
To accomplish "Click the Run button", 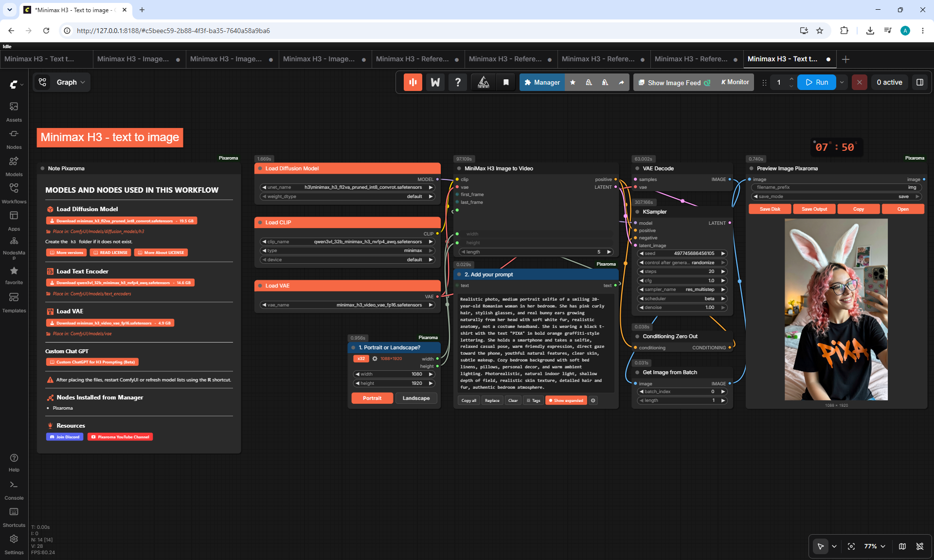I will pos(816,82).
